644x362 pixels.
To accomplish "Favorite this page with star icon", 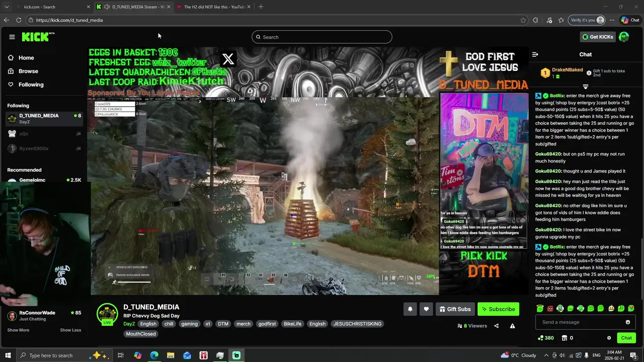I will [x=523, y=20].
